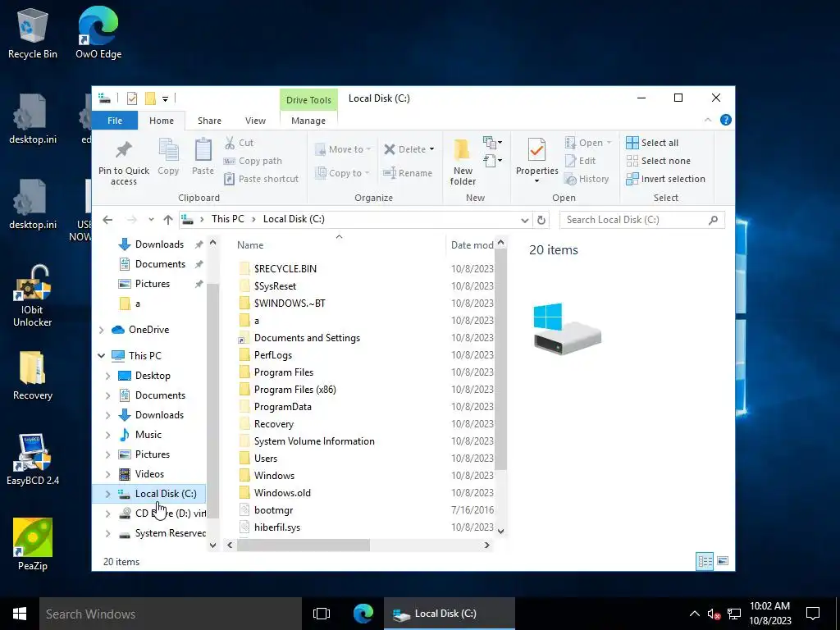The image size is (840, 630).
Task: Open Recycle Bin desktop icon
Action: pos(33,34)
